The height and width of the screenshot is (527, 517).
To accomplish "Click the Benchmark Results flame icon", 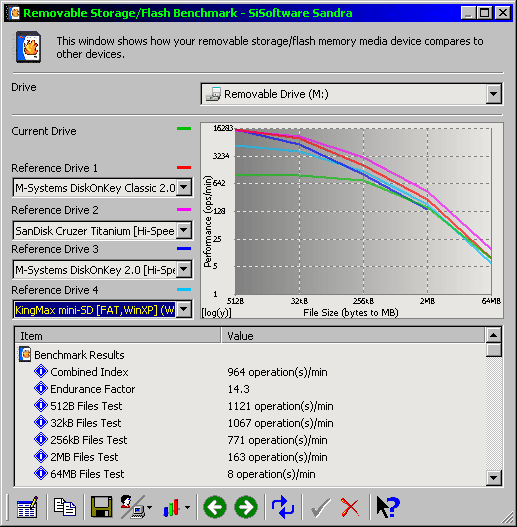I will (x=25, y=355).
